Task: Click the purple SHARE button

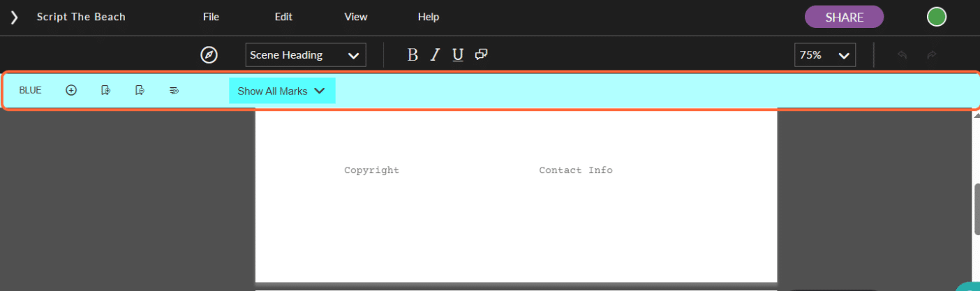Action: (844, 17)
